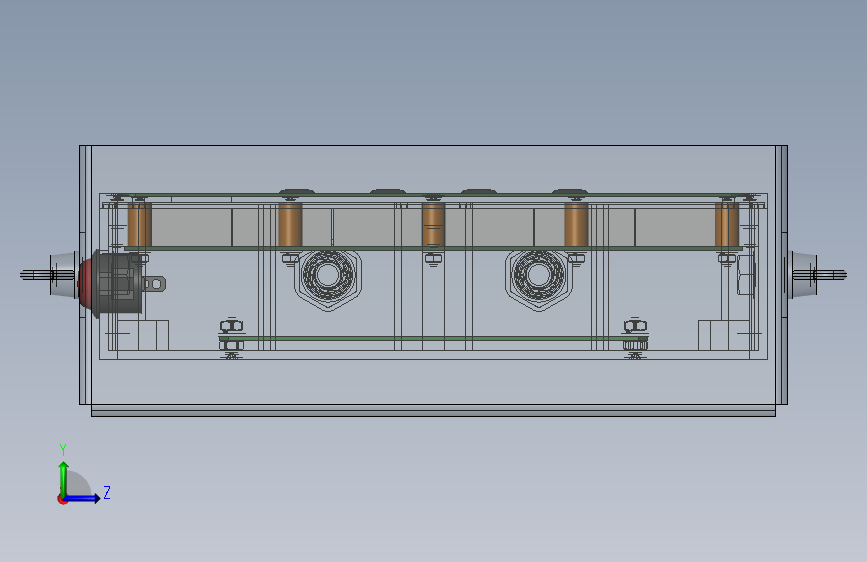
Task: Select the center copper standoff
Action: pos(434,225)
